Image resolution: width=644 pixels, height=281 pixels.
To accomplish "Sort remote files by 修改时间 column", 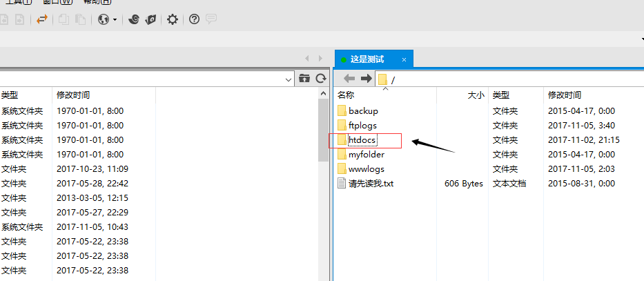I will 565,95.
